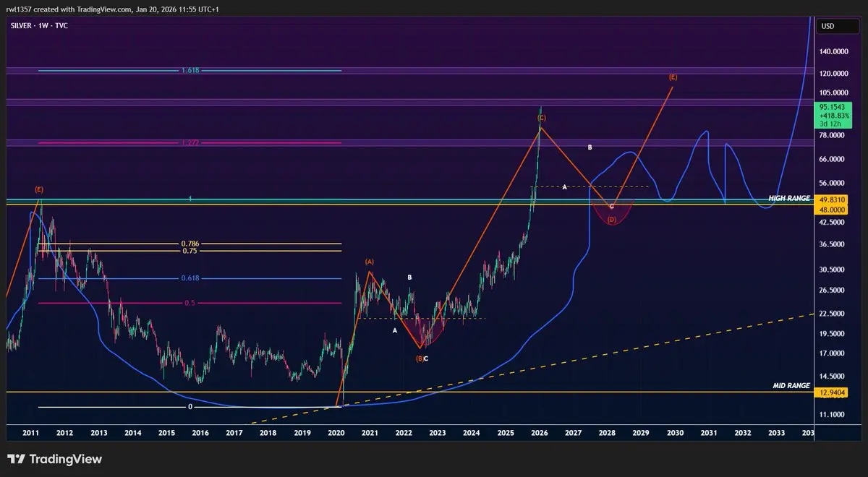Click the 2014 year on time axis

coord(132,433)
